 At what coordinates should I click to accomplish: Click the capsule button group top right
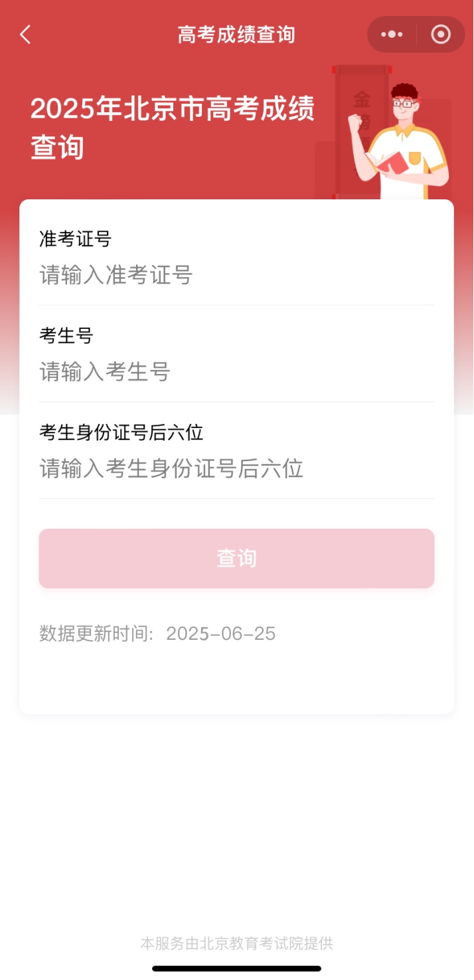coord(415,35)
